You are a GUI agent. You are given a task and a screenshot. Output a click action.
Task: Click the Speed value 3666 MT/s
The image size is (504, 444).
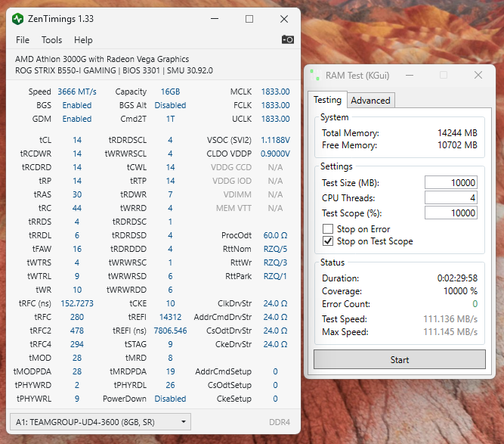point(77,92)
